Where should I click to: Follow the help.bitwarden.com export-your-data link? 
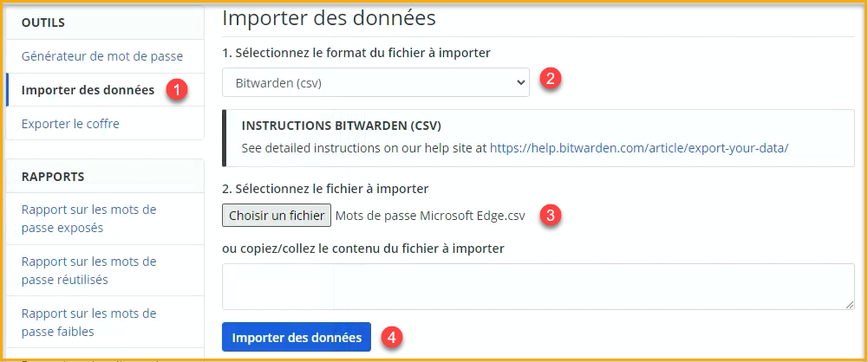pos(638,148)
